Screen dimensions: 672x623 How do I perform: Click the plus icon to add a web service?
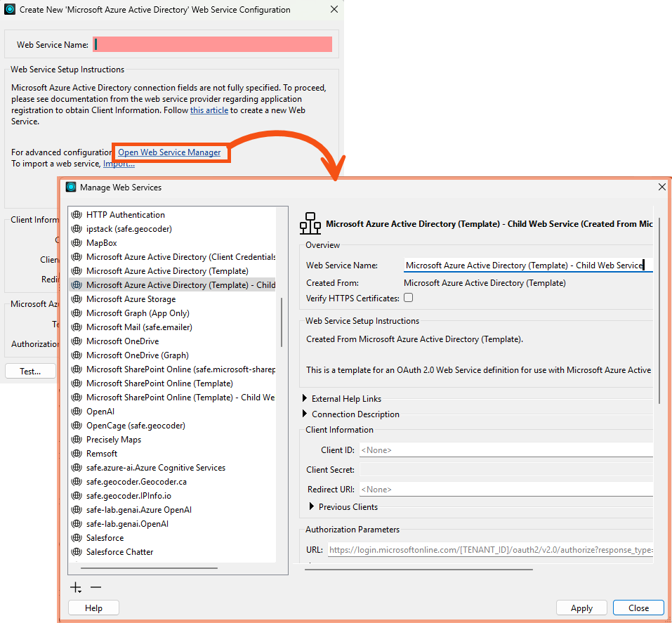75,587
